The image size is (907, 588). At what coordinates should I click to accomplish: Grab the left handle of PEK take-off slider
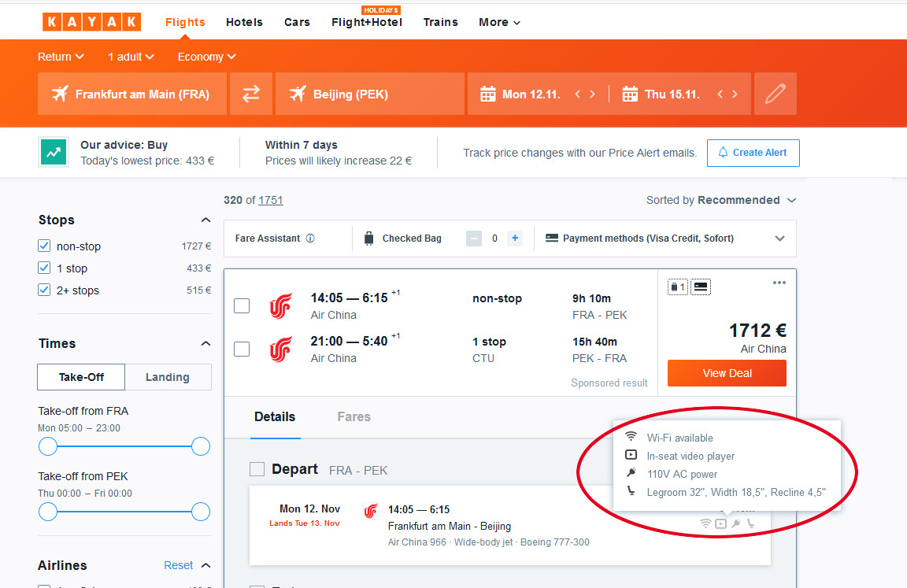[48, 512]
